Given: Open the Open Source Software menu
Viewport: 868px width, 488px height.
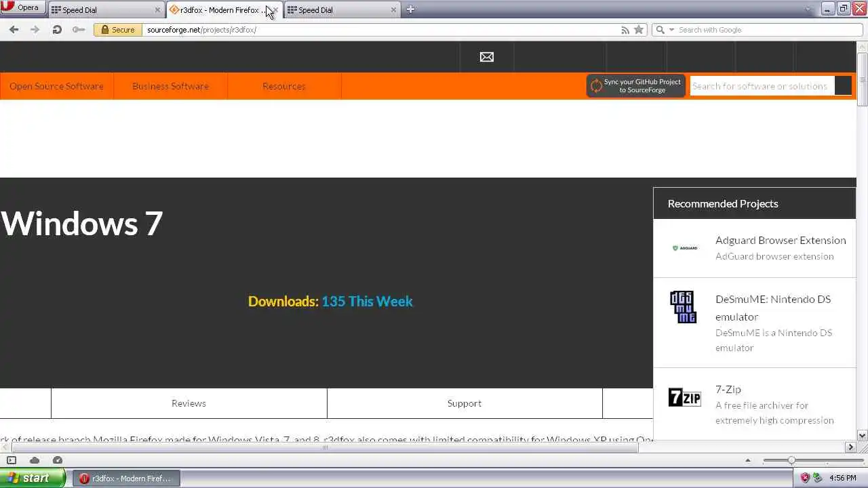Looking at the screenshot, I should [57, 86].
